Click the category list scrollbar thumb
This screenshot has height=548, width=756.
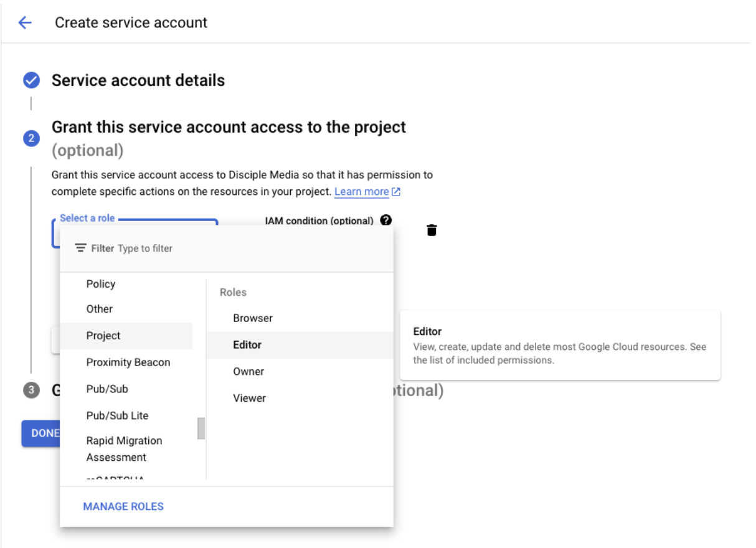tap(201, 428)
